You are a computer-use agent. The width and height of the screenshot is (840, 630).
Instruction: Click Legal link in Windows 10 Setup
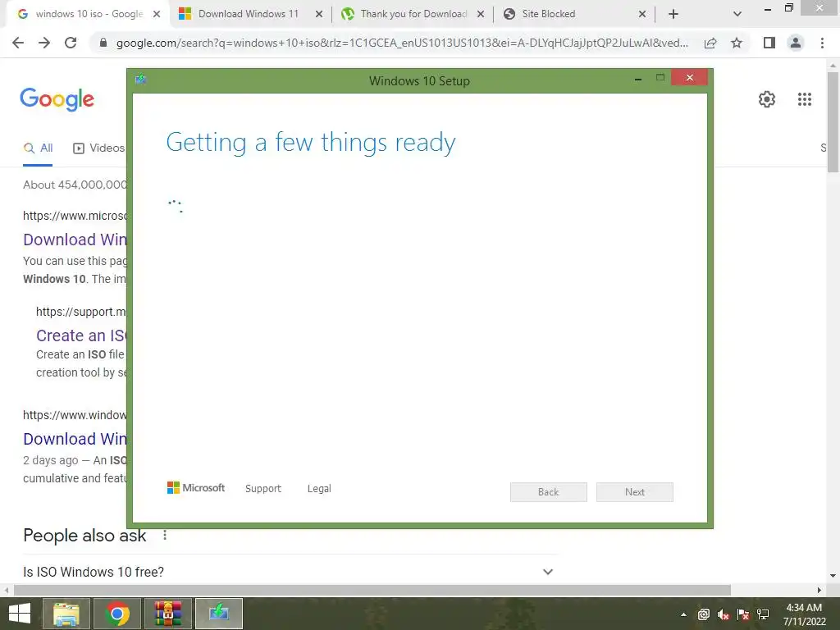tap(319, 489)
